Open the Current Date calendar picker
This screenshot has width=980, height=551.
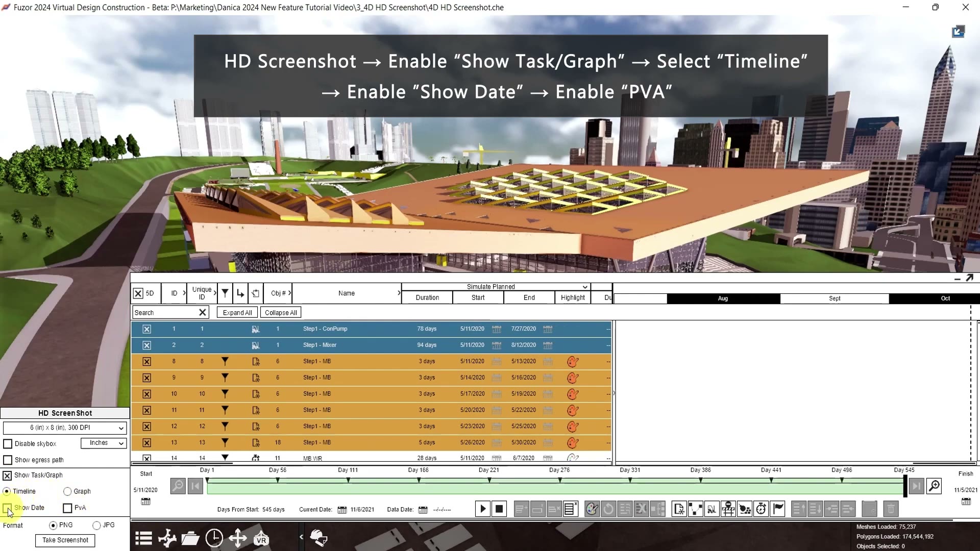342,510
